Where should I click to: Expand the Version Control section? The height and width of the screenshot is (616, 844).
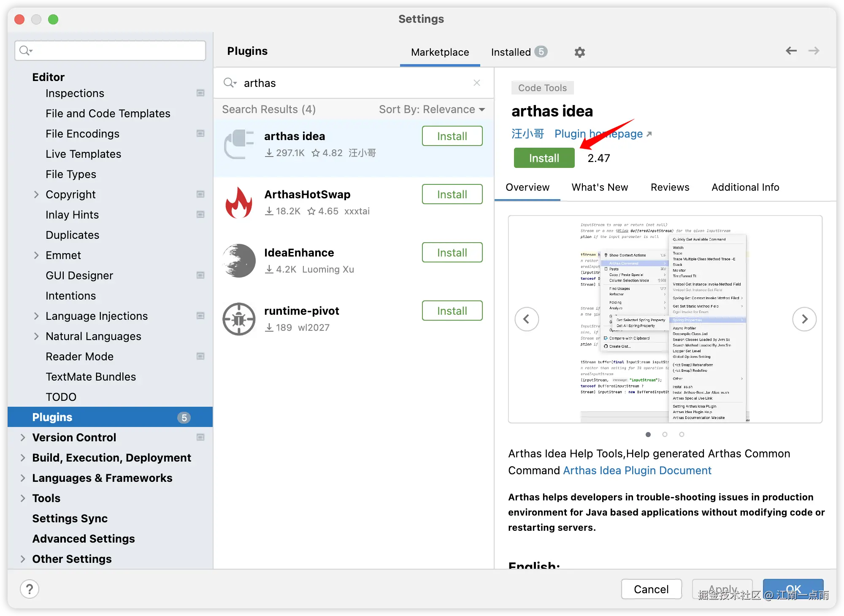tap(23, 438)
